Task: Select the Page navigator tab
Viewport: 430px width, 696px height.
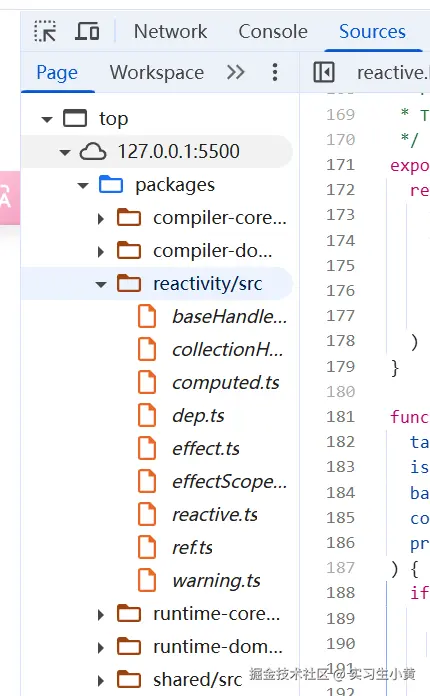Action: tap(57, 72)
